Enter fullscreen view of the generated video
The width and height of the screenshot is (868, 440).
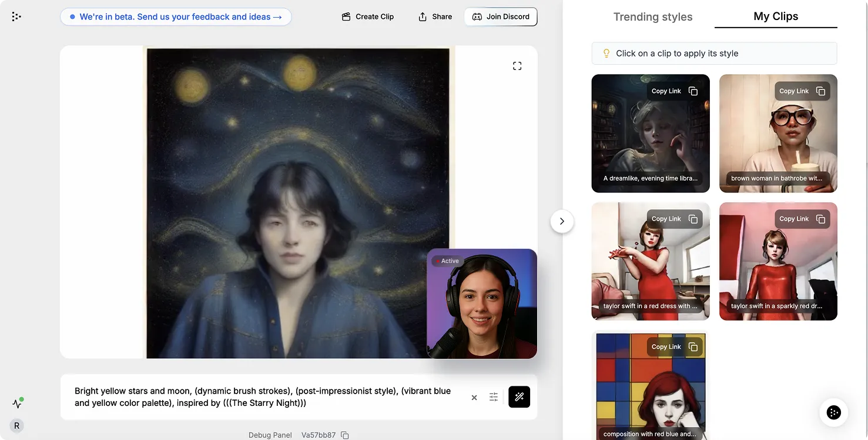(517, 66)
